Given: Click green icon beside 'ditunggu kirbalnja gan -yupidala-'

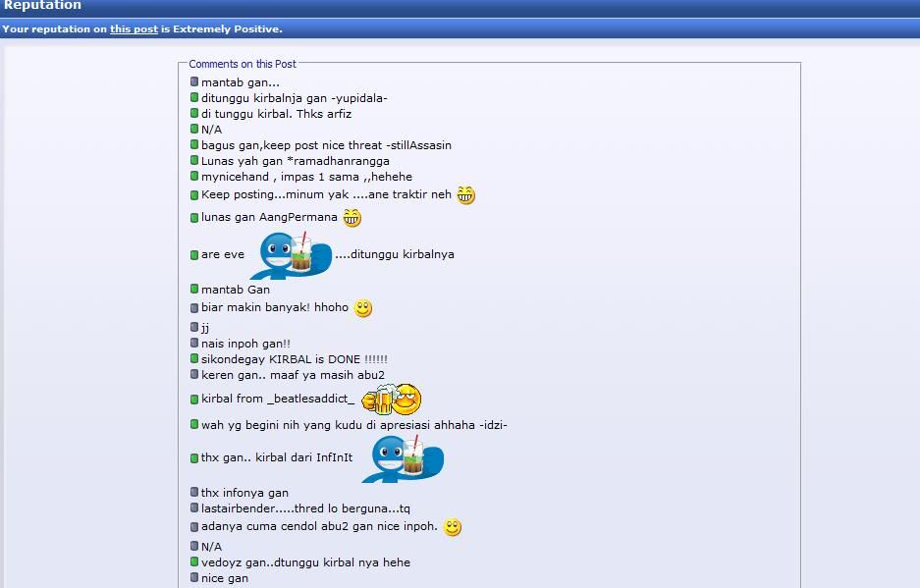Looking at the screenshot, I should (194, 97).
